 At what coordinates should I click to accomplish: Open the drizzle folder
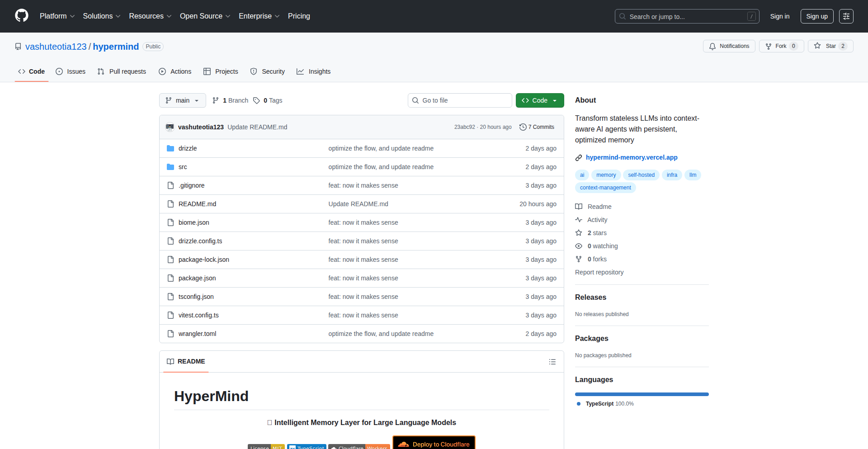[x=187, y=148]
